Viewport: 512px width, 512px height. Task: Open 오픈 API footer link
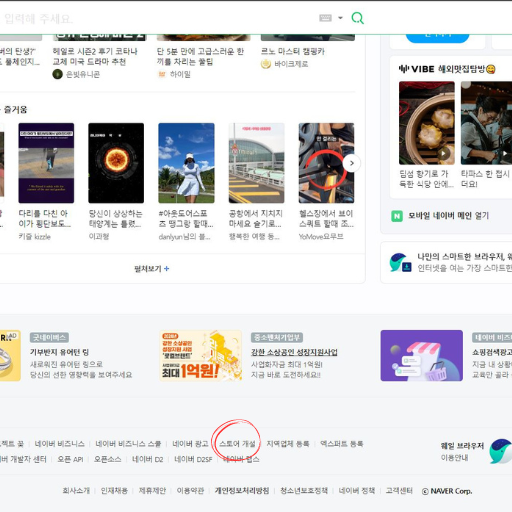70,459
